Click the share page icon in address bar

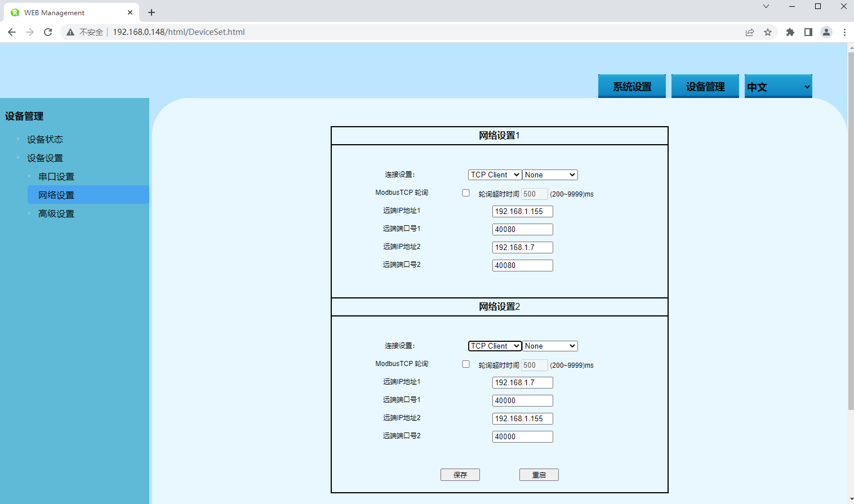point(750,32)
